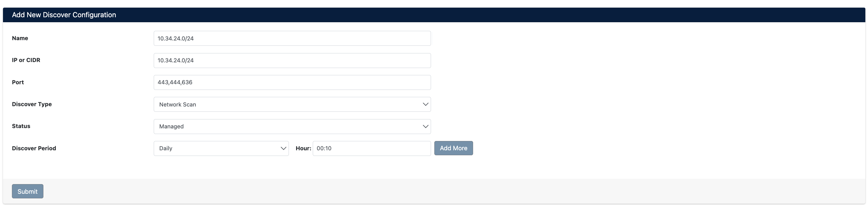The image size is (868, 207).
Task: Click the chevron on the Network Scan selector
Action: click(425, 104)
